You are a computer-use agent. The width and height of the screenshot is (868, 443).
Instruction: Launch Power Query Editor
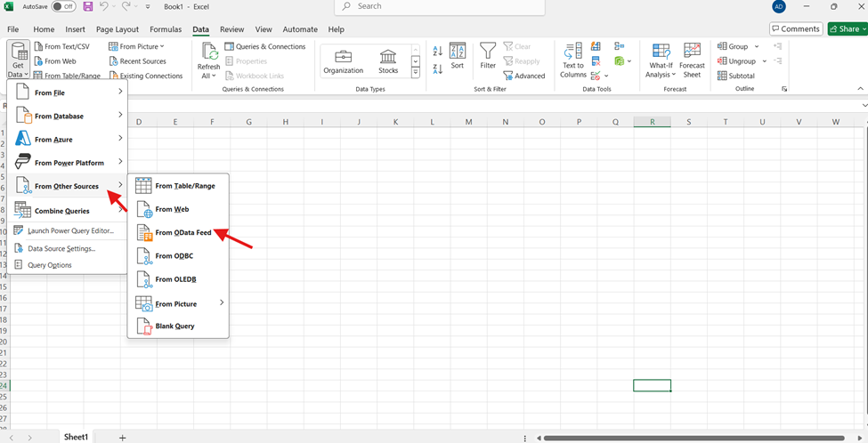tap(69, 230)
